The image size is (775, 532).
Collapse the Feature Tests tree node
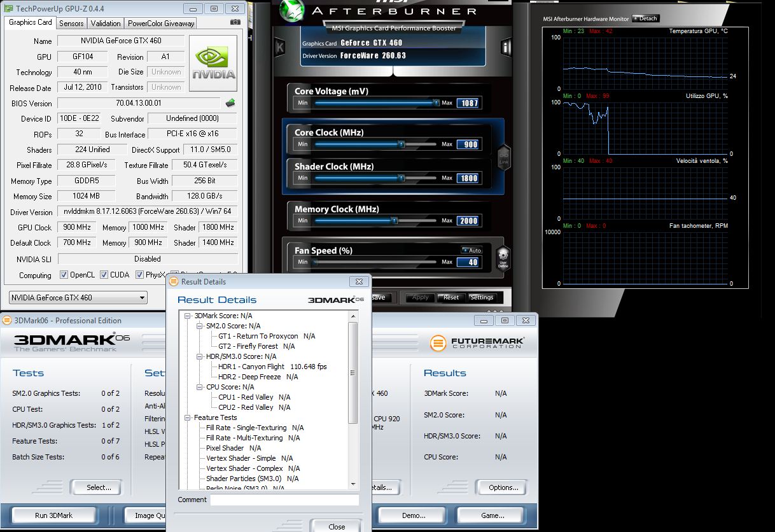coord(188,417)
